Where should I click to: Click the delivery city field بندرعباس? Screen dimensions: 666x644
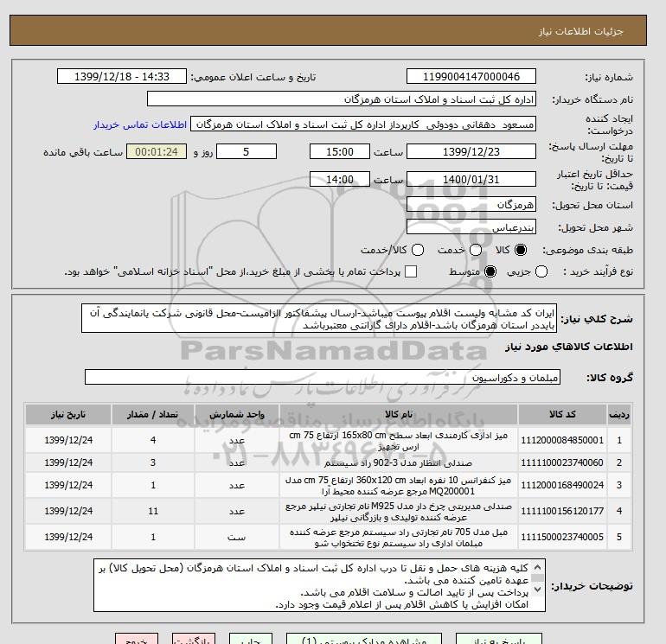tap(471, 227)
